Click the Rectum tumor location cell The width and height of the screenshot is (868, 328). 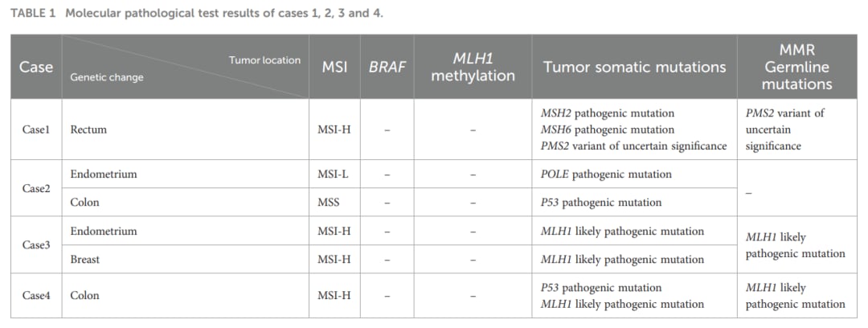pyautogui.click(x=88, y=129)
